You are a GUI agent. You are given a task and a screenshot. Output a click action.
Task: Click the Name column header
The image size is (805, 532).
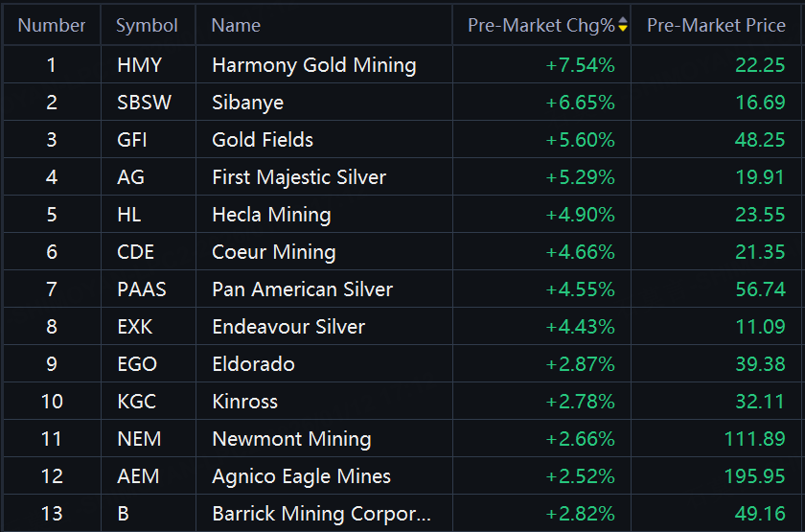tap(236, 26)
